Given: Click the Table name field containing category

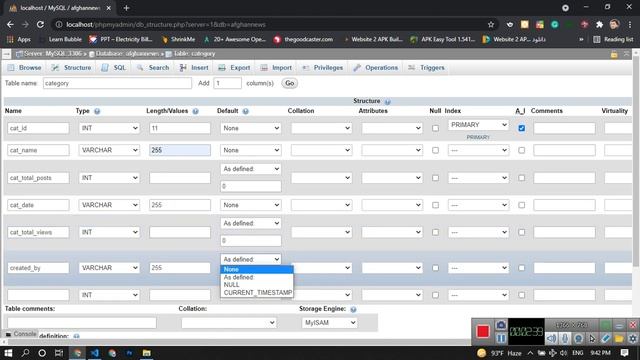Looking at the screenshot, I should pyautogui.click(x=117, y=83).
